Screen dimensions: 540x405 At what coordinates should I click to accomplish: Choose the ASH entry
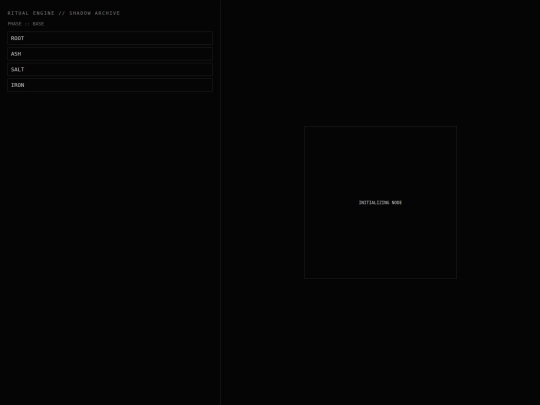pyautogui.click(x=110, y=54)
